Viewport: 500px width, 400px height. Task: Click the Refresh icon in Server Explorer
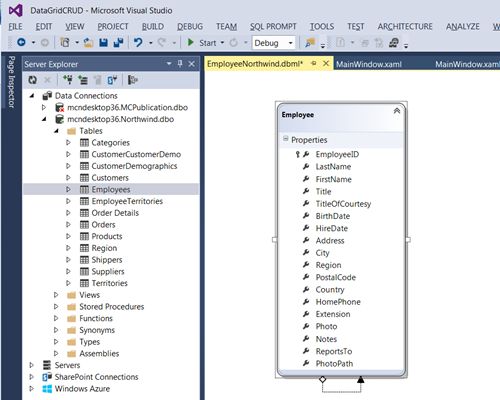32,80
